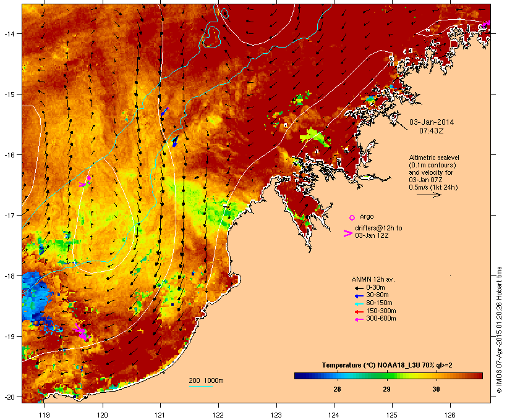Image resolution: width=507 pixels, height=420 pixels.
Task: Click the '200 1000m' bathymetry label
Action: coord(206,380)
